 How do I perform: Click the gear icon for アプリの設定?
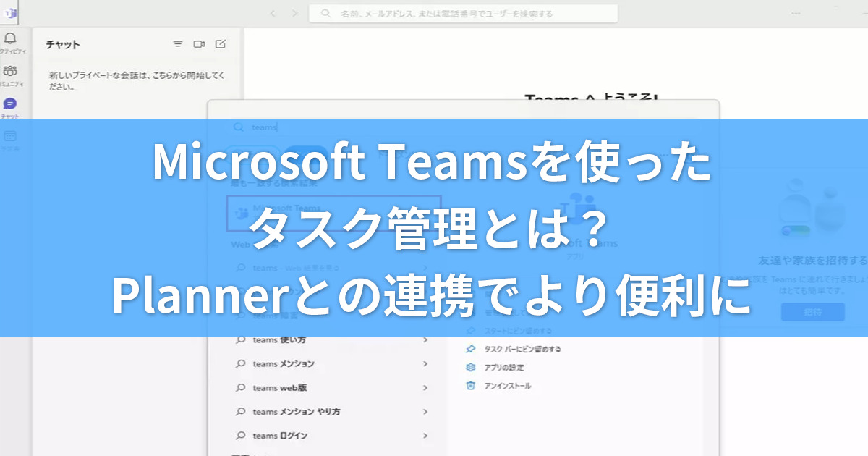[x=471, y=367]
